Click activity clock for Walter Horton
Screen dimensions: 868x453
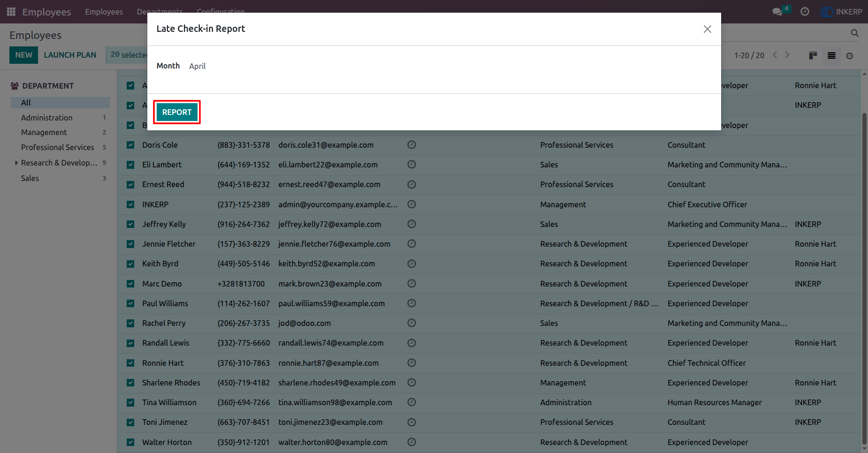(411, 442)
